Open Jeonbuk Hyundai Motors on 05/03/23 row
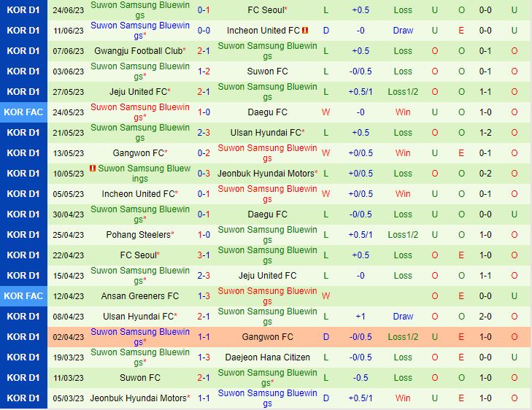Viewport: 532px width, 410px height. [138, 398]
